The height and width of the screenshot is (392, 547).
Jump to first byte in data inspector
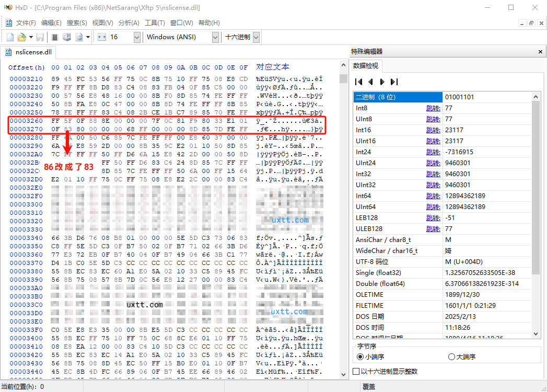pos(358,82)
